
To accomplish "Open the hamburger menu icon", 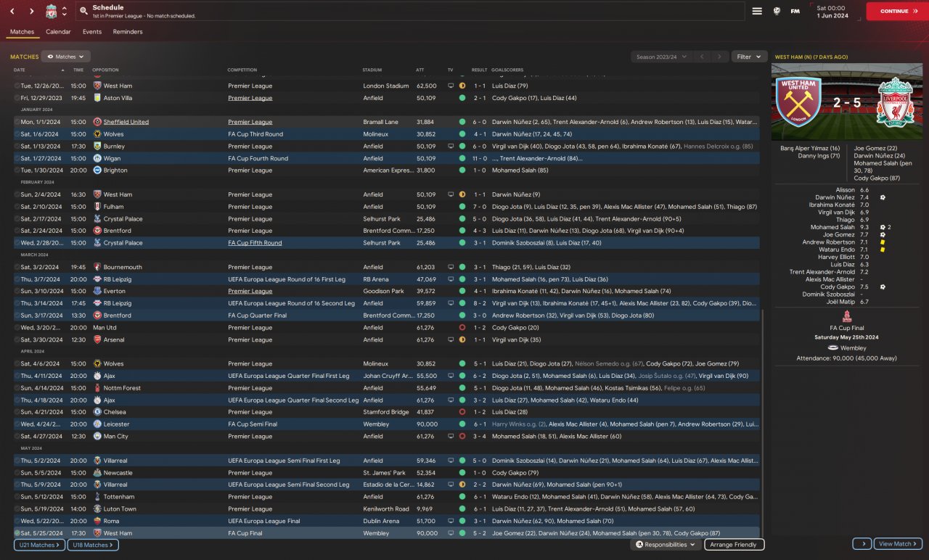I will pos(757,11).
